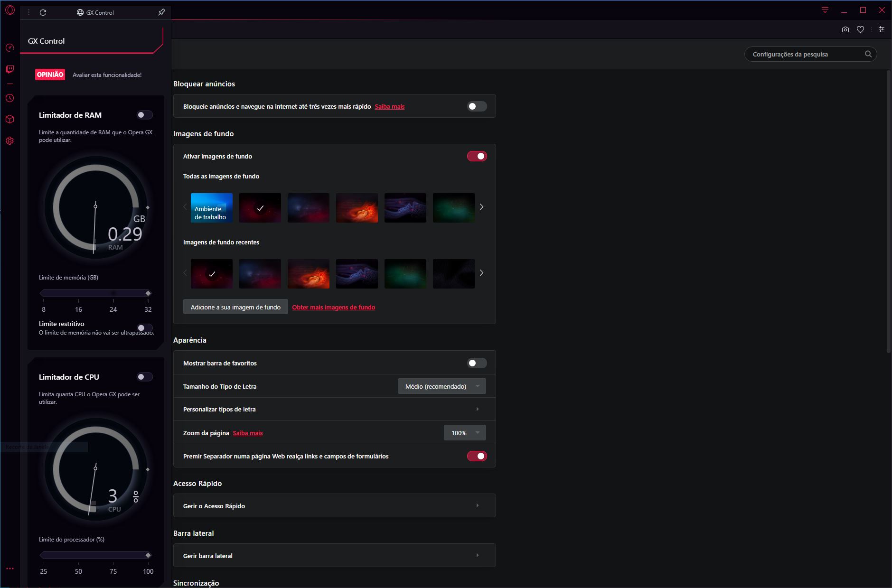Open the Twitch sidebar panel
The height and width of the screenshot is (588, 892).
pos(10,69)
